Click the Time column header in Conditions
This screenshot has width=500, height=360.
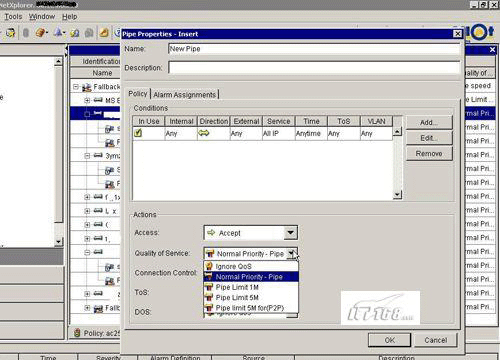tap(311, 121)
